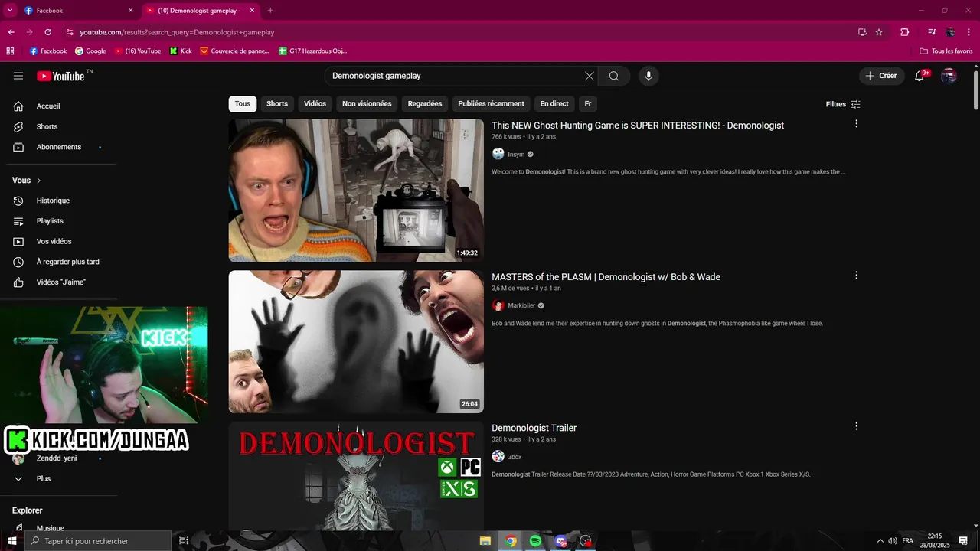Select the Publiées récemment filter chip
Viewport: 980px width, 551px height.
click(x=491, y=103)
